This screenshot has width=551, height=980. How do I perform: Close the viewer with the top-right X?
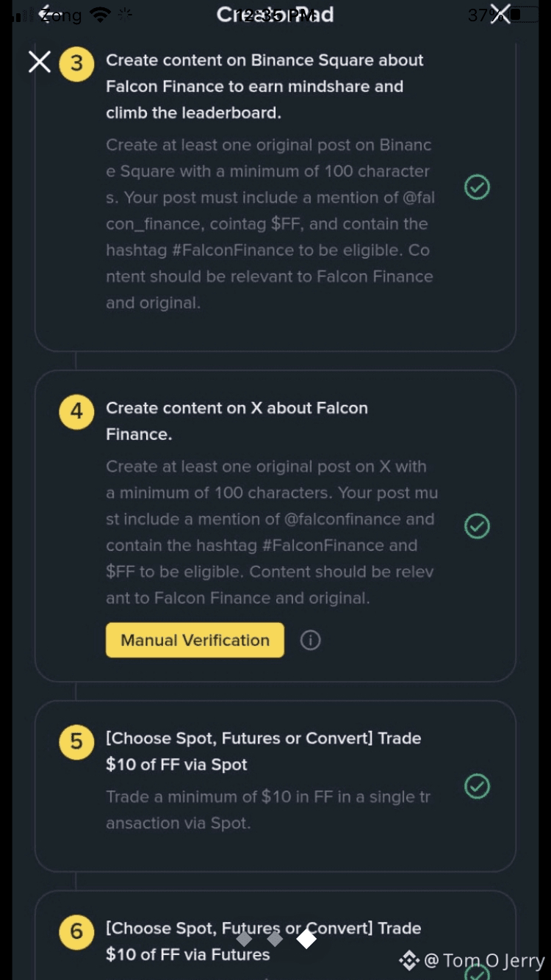pyautogui.click(x=500, y=13)
